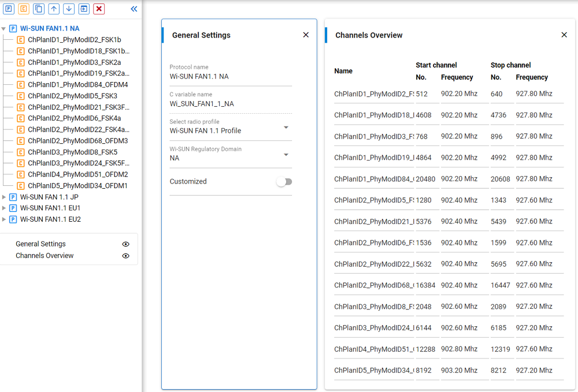This screenshot has width=578, height=392.
Task: Delete selected item with red X icon
Action: pos(99,9)
